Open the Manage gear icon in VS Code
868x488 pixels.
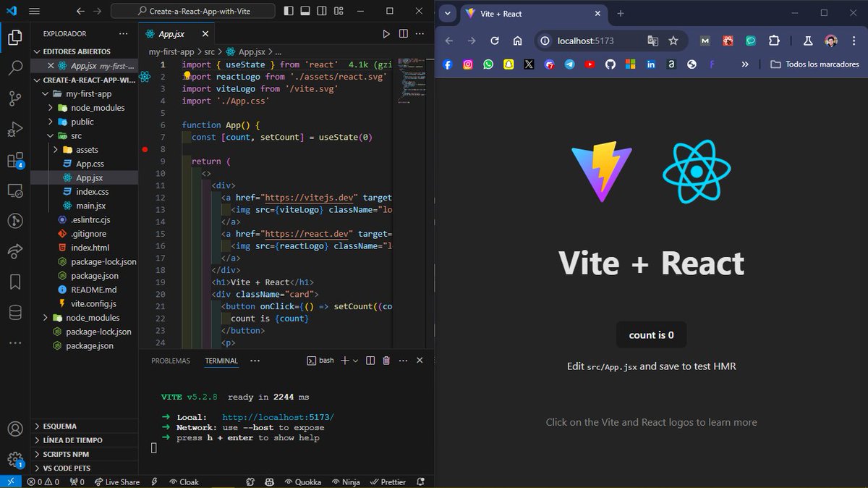[x=14, y=459]
